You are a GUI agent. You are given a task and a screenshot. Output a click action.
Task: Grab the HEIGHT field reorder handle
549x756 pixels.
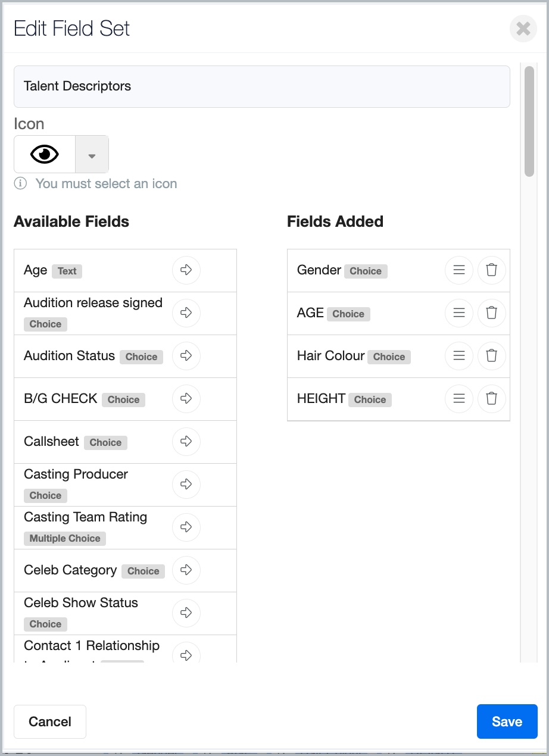click(459, 399)
